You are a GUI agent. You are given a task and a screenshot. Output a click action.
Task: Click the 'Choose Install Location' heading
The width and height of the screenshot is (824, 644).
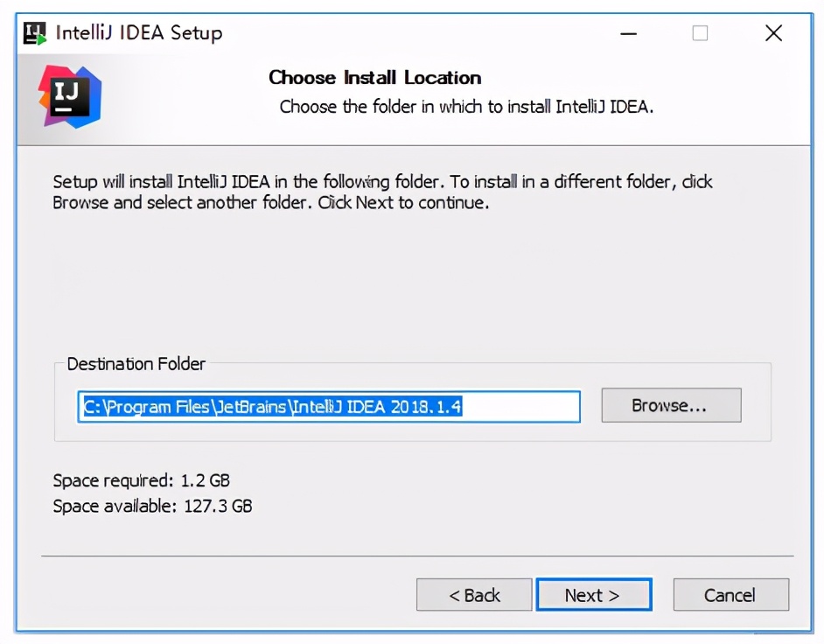coord(374,77)
